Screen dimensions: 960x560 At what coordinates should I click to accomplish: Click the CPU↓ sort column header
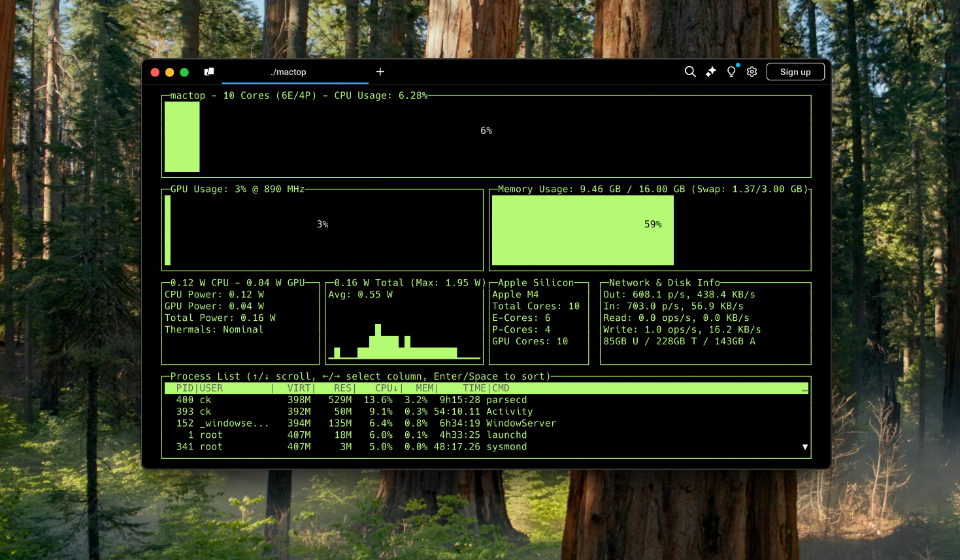click(x=386, y=388)
